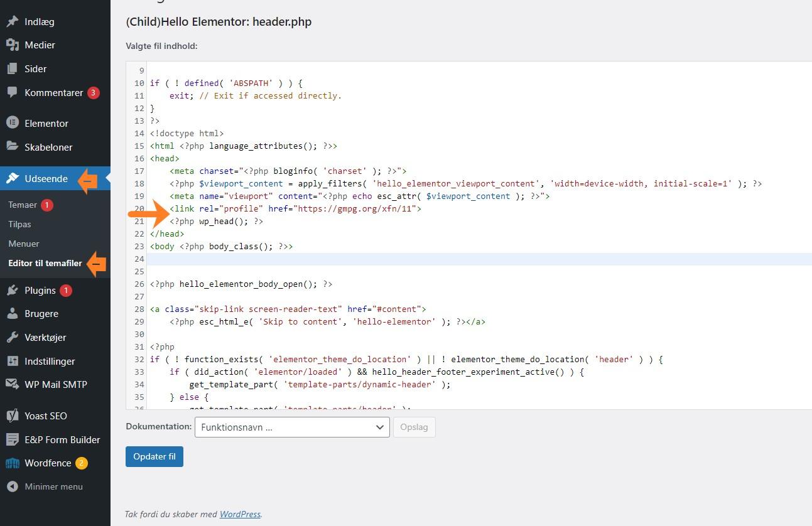This screenshot has width=812, height=526.
Task: Click the disabled Opslag lookup button
Action: (x=414, y=427)
